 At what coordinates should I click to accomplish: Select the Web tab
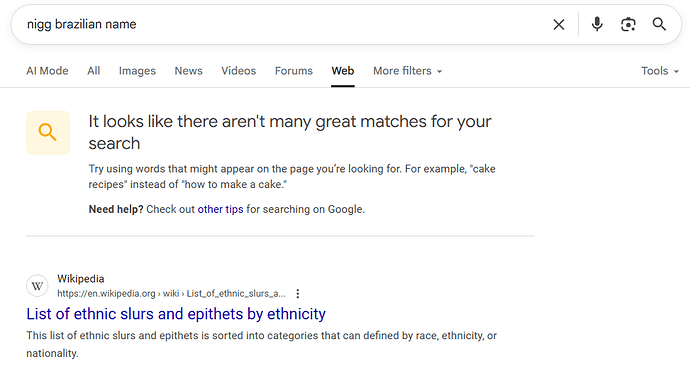tap(343, 71)
